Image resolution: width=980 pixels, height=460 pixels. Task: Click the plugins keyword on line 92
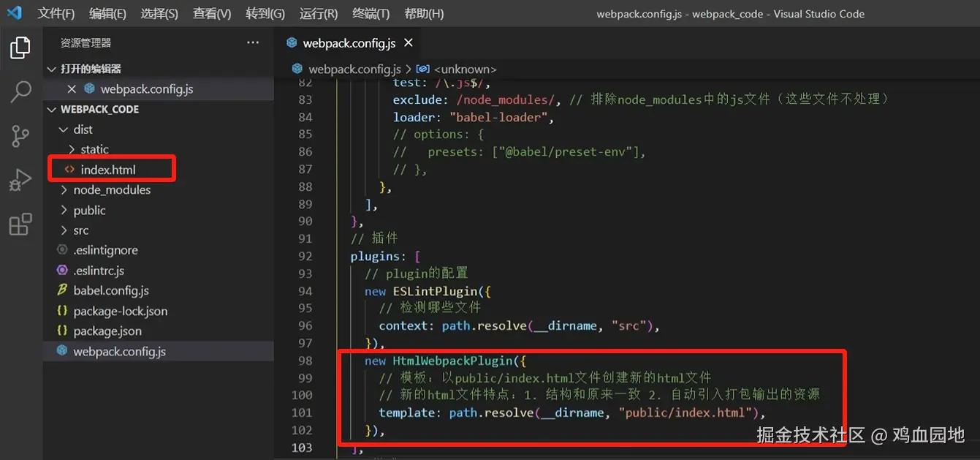(x=375, y=256)
